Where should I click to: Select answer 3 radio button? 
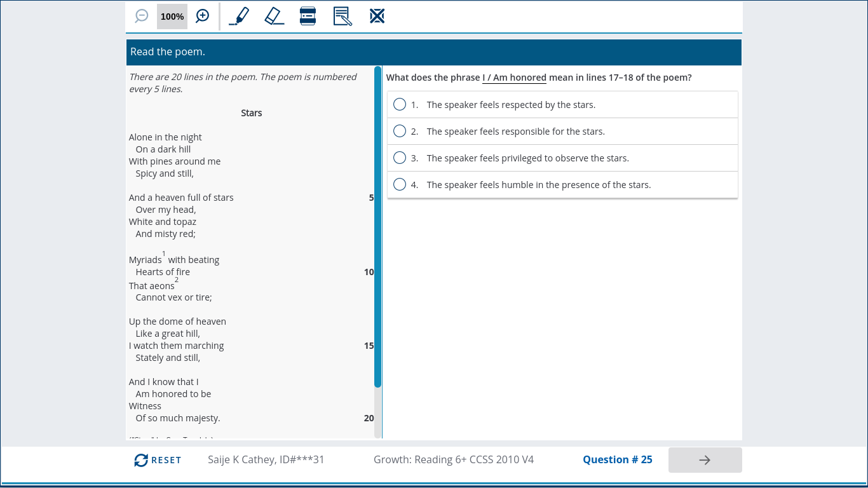point(400,158)
